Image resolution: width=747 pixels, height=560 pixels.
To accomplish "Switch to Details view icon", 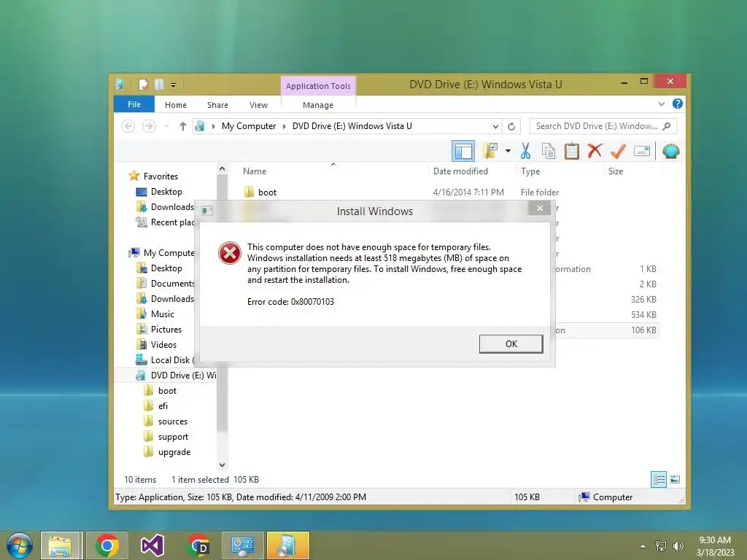I will click(659, 480).
